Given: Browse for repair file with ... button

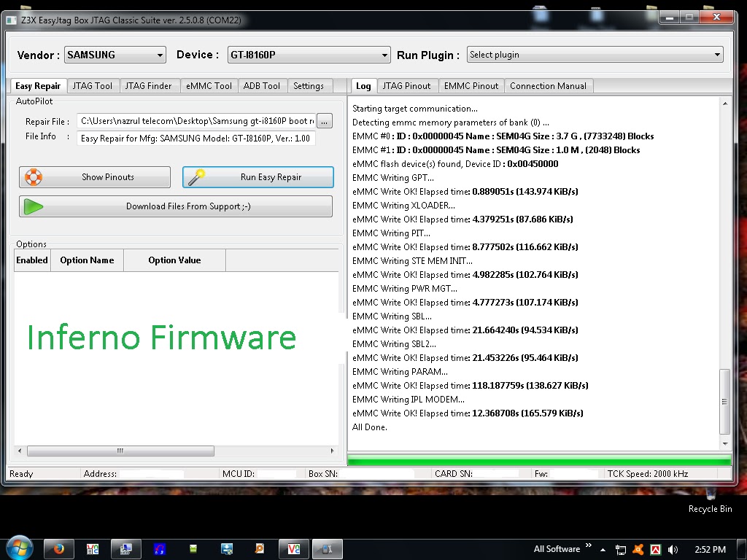Looking at the screenshot, I should point(324,121).
